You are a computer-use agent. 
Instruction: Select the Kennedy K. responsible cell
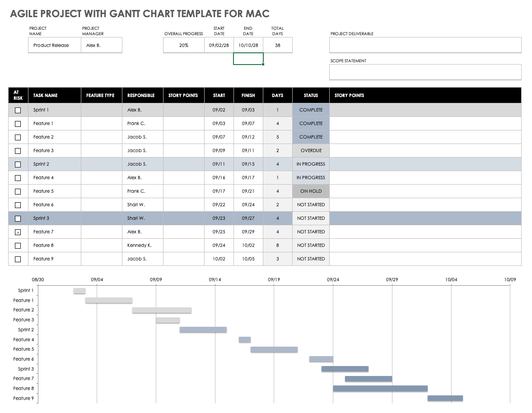(140, 246)
